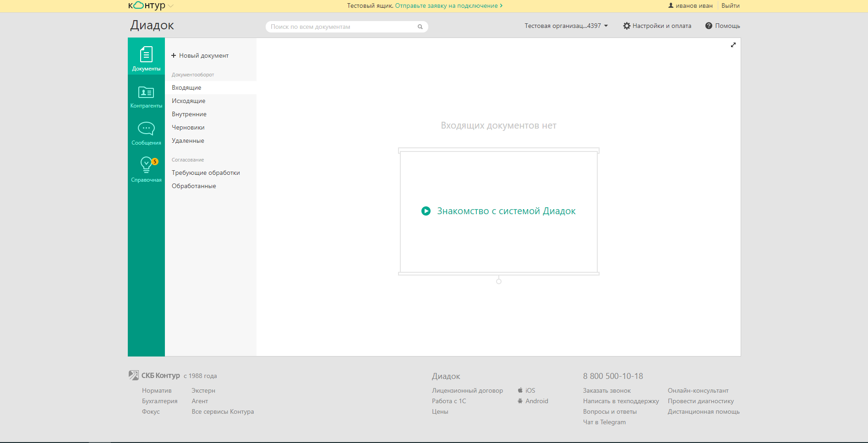Click the search all documents field
The image size is (868, 443).
[x=347, y=27]
